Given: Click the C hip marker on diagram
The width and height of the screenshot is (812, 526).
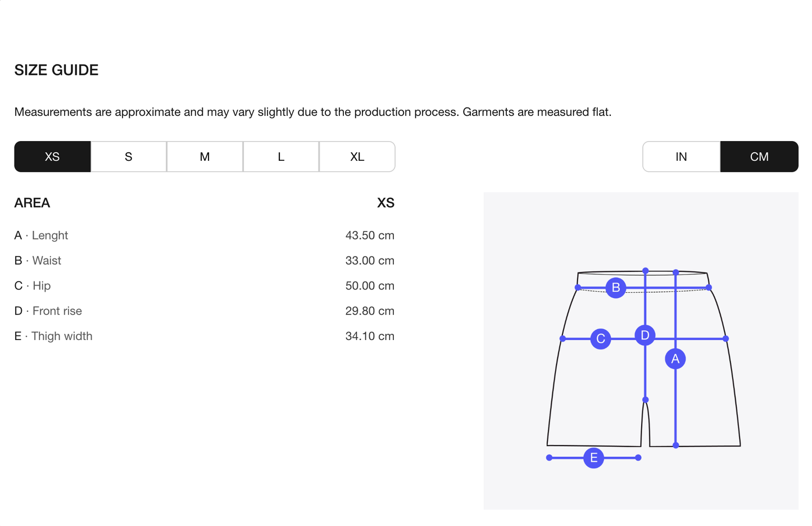Looking at the screenshot, I should click(600, 338).
